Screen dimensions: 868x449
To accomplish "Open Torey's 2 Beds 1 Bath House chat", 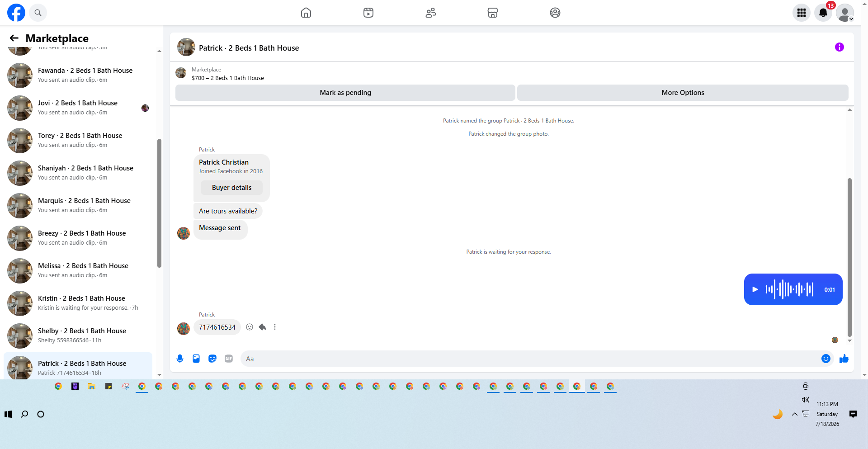I will pos(78,140).
